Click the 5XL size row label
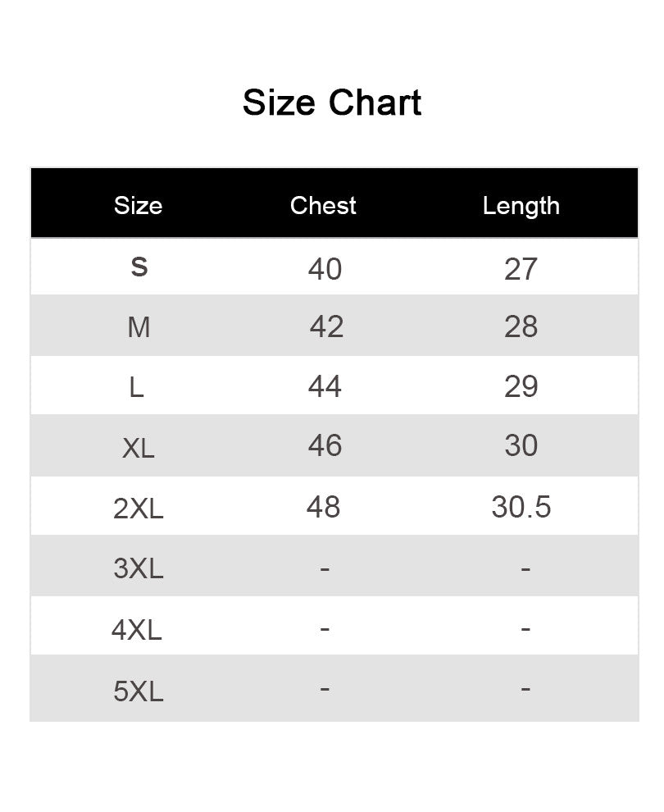 point(139,691)
